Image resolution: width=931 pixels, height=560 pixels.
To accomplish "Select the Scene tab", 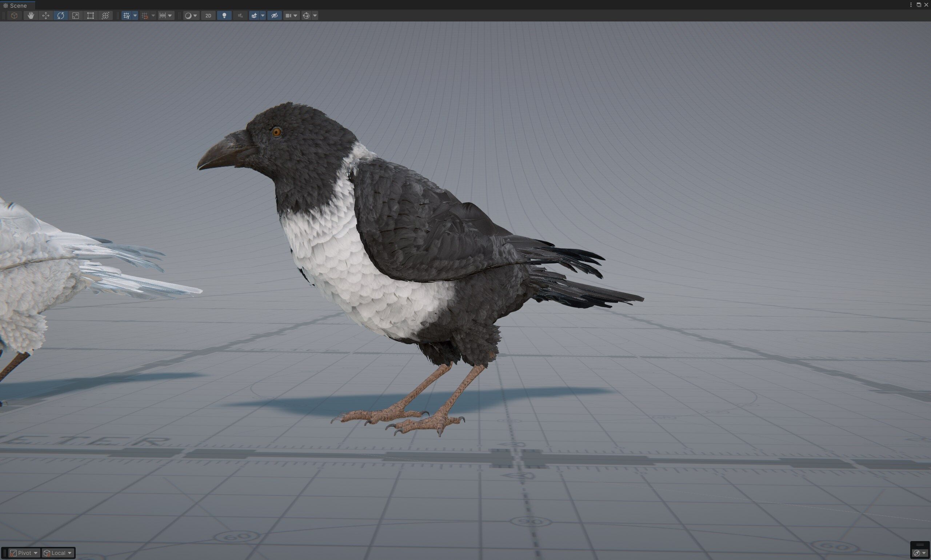I will coord(18,5).
